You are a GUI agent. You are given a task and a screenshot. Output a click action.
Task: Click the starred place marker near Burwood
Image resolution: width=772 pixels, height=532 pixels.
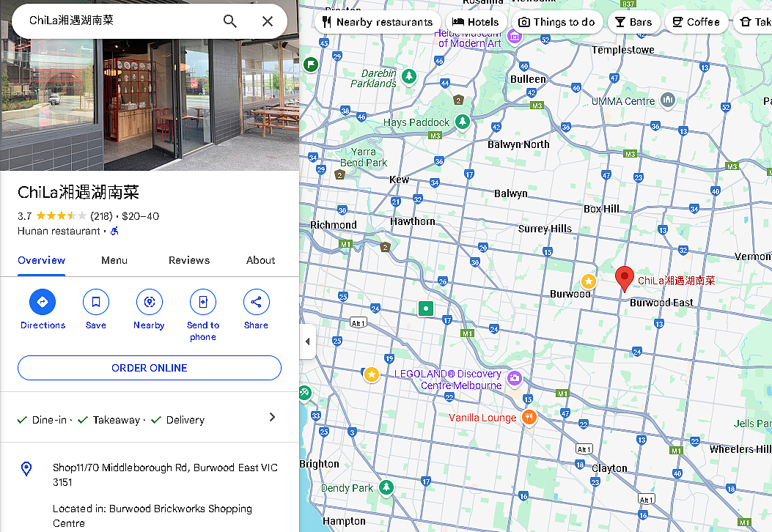point(589,281)
